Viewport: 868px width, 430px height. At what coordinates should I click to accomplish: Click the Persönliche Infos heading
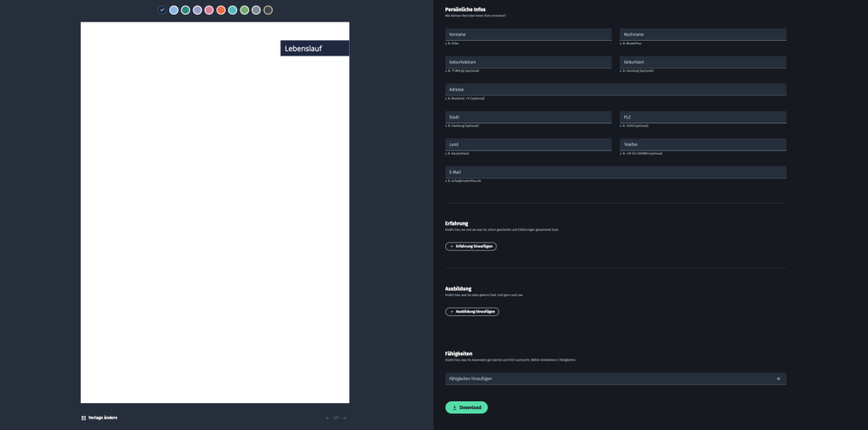[465, 10]
